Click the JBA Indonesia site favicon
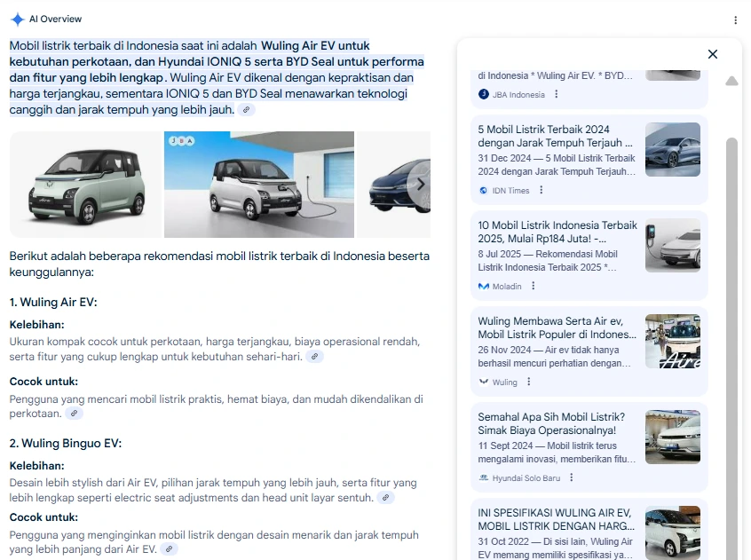The image size is (751, 560). coord(483,94)
